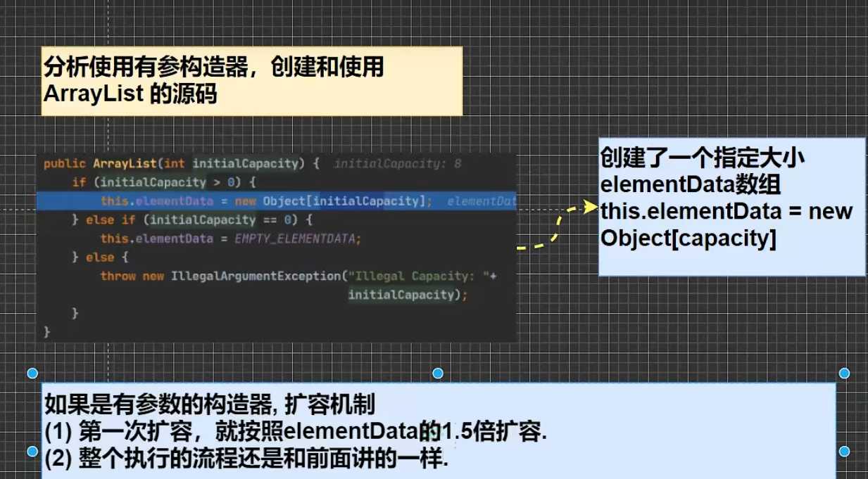Click the yellow dashed arrow's arrowhead
The image size is (868, 479).
pos(590,207)
